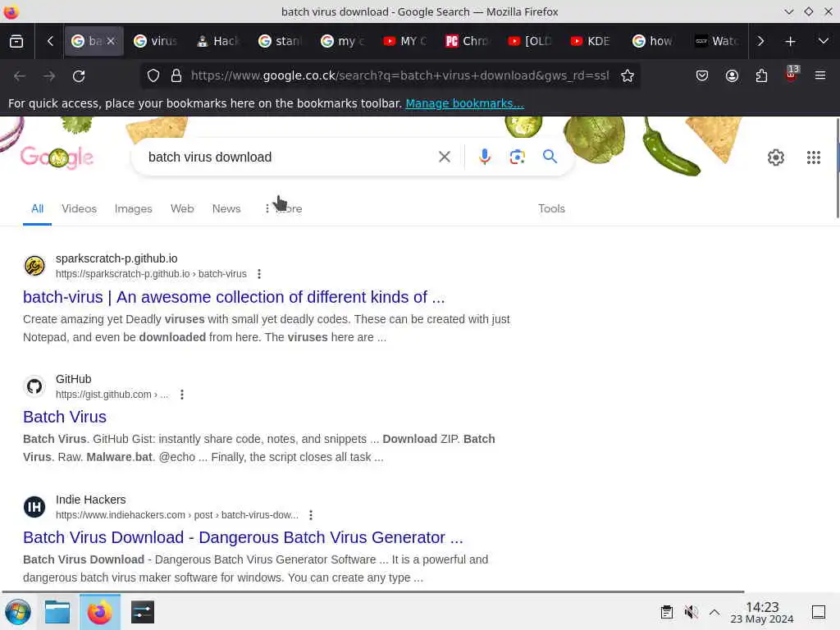Switch to the PC 'Chro' tab
Image resolution: width=840 pixels, height=630 pixels.
click(x=467, y=41)
